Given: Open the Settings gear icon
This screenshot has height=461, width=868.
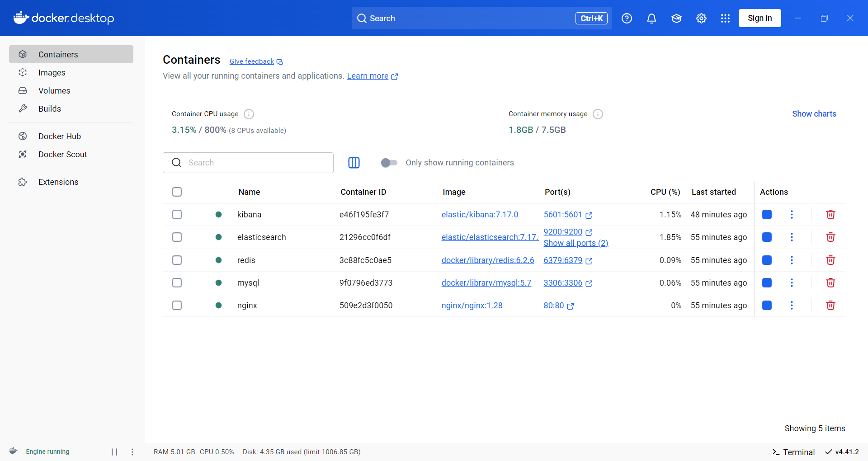Looking at the screenshot, I should 701,18.
